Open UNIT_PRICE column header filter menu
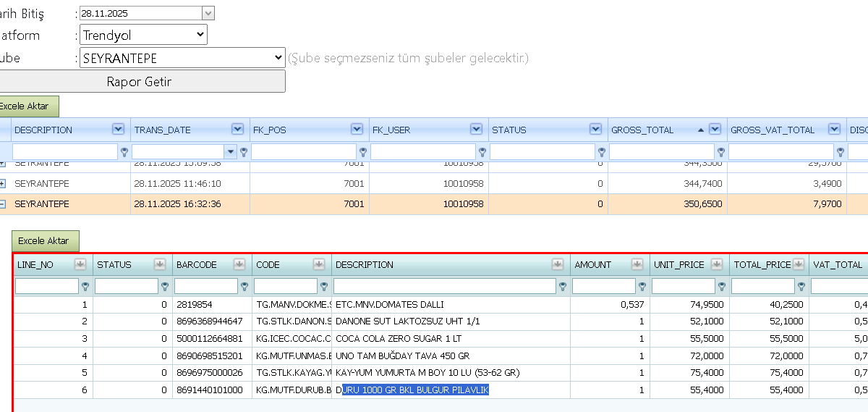The height and width of the screenshot is (412, 868). [717, 264]
